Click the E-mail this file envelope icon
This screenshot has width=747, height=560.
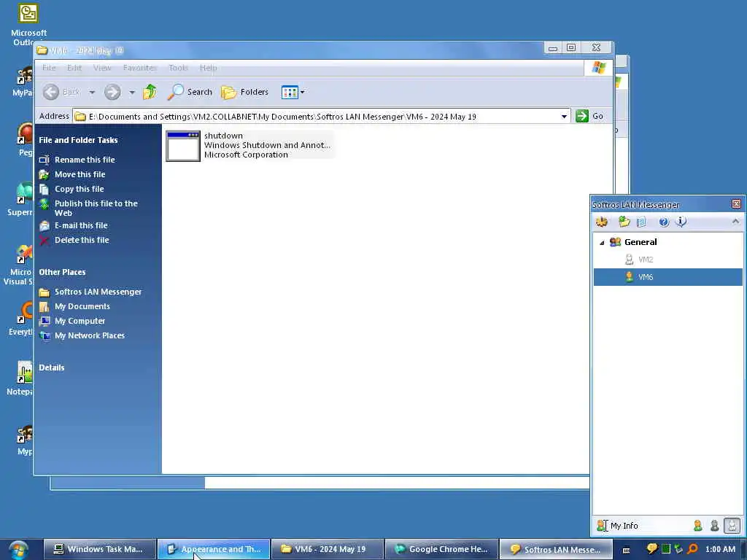point(44,226)
